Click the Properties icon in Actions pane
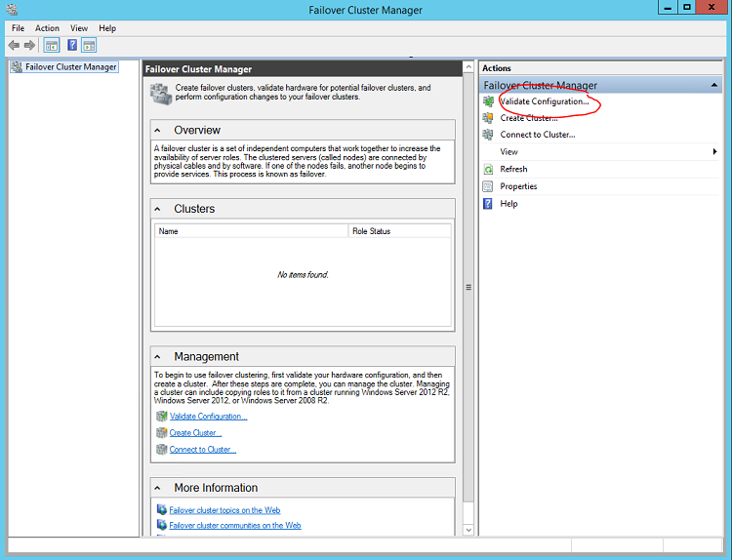 coord(488,186)
